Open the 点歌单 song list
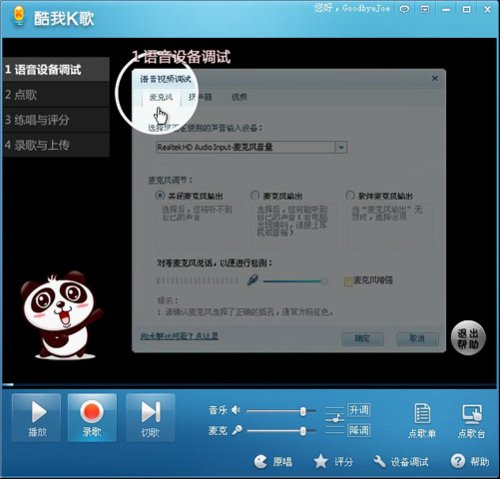The height and width of the screenshot is (479, 500). 422,421
